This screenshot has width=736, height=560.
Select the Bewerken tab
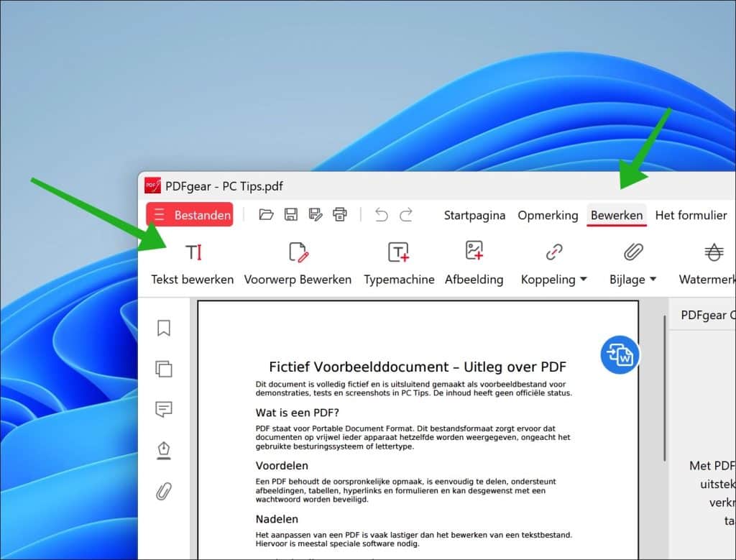(x=617, y=215)
